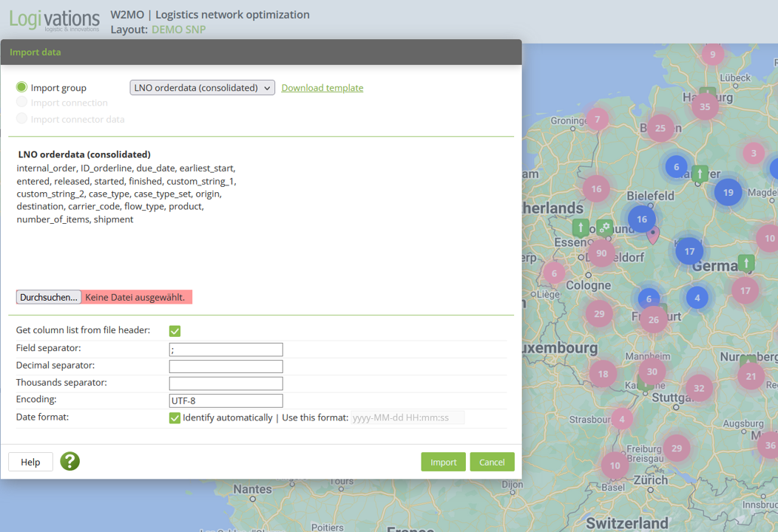Open the pink cluster marker numbered 36
Image resolution: width=778 pixels, height=532 pixels.
tap(770, 446)
